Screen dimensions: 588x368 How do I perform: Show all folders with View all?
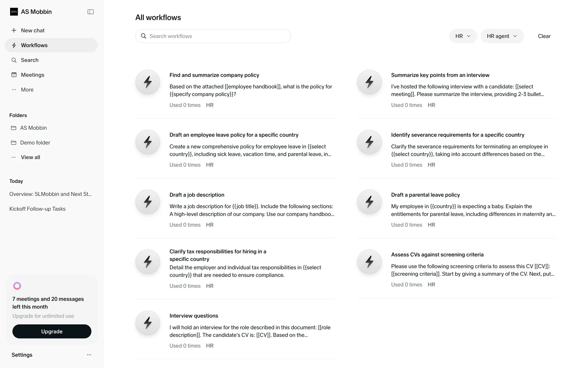pos(30,157)
